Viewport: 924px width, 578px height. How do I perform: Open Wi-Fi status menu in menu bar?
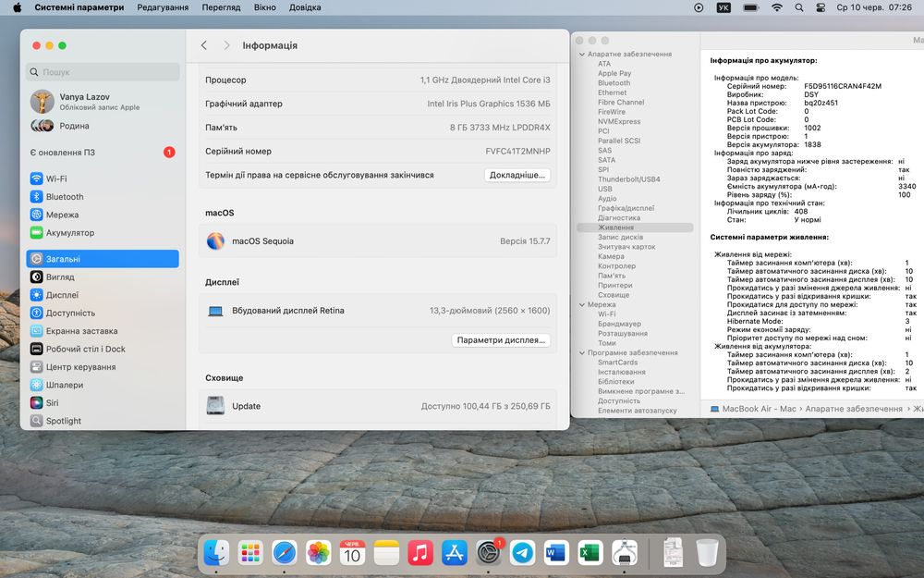[x=777, y=7]
